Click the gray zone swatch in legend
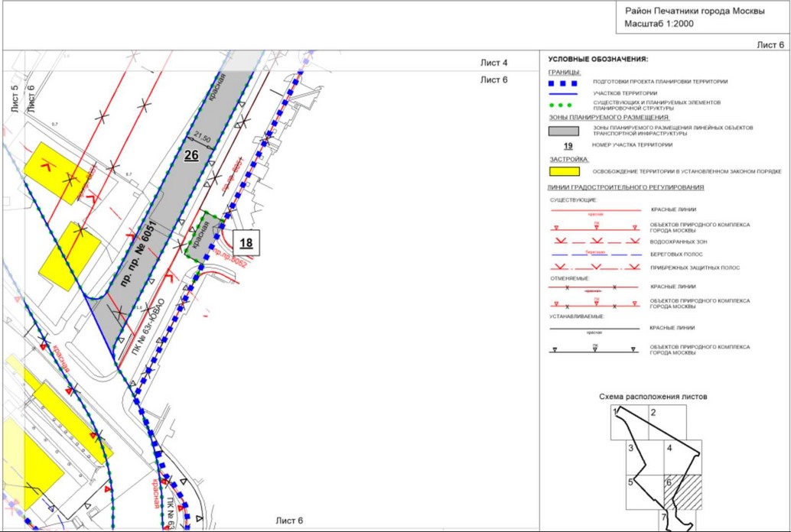Image resolution: width=791 pixels, height=532 pixels. click(564, 131)
